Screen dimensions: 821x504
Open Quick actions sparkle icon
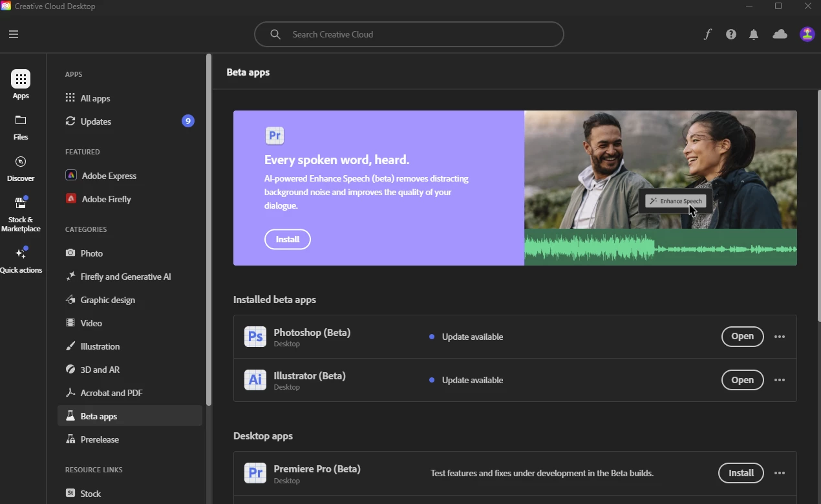pos(21,253)
